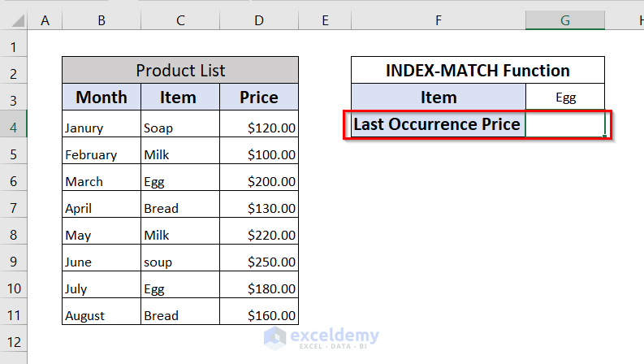This screenshot has width=644, height=364.
Task: Click the Last Occurrence Price label cell
Action: coord(439,124)
